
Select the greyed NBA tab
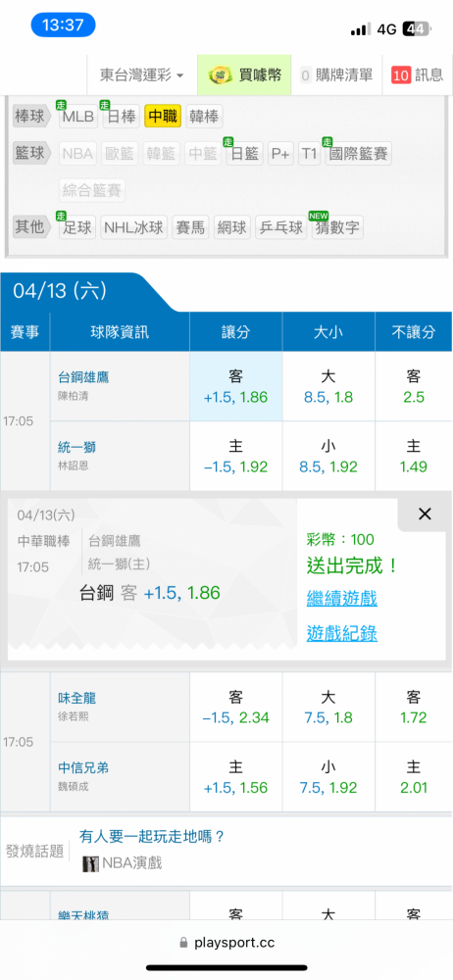78,154
